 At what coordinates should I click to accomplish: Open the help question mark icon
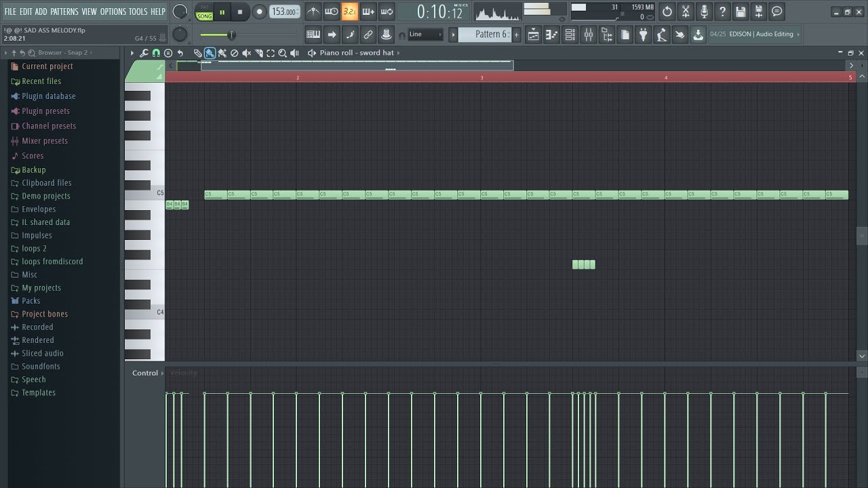coord(722,12)
